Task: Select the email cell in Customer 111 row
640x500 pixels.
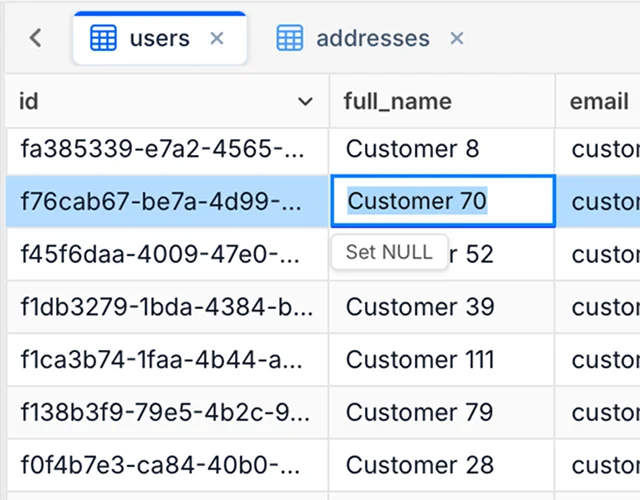Action: [598, 359]
